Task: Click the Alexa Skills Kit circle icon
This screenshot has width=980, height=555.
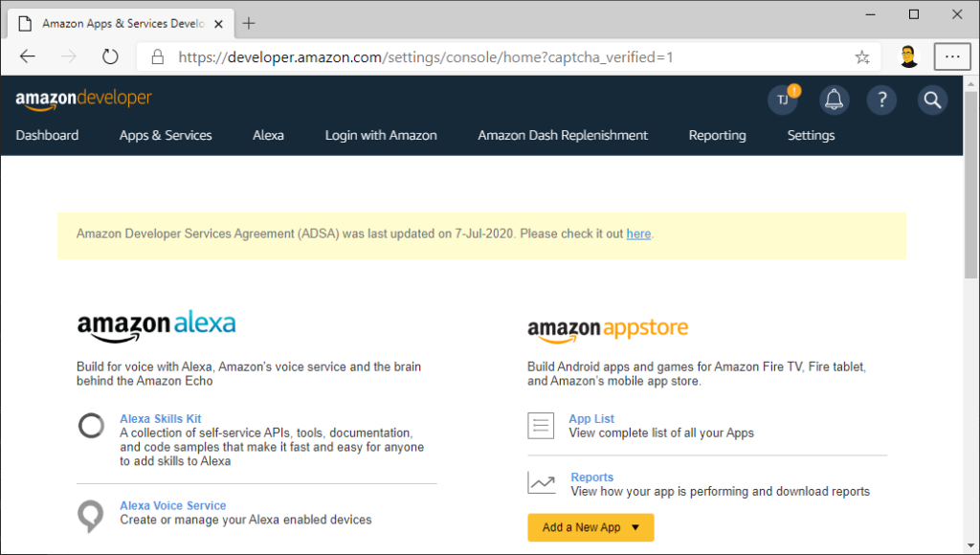Action: [x=90, y=425]
